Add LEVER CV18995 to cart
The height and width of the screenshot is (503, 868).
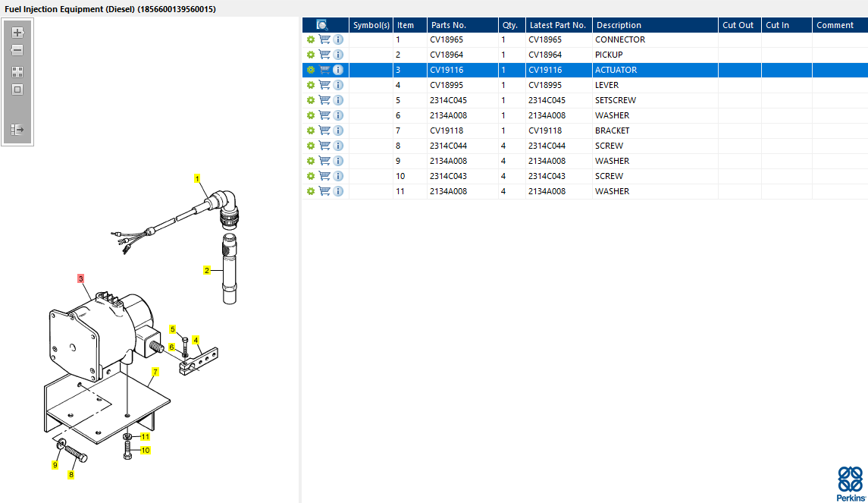click(325, 85)
